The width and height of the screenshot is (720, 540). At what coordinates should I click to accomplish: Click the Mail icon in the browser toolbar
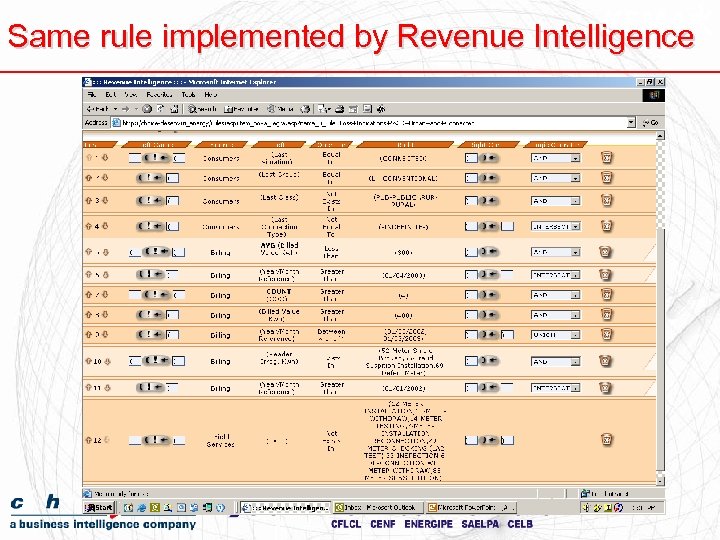[x=324, y=109]
